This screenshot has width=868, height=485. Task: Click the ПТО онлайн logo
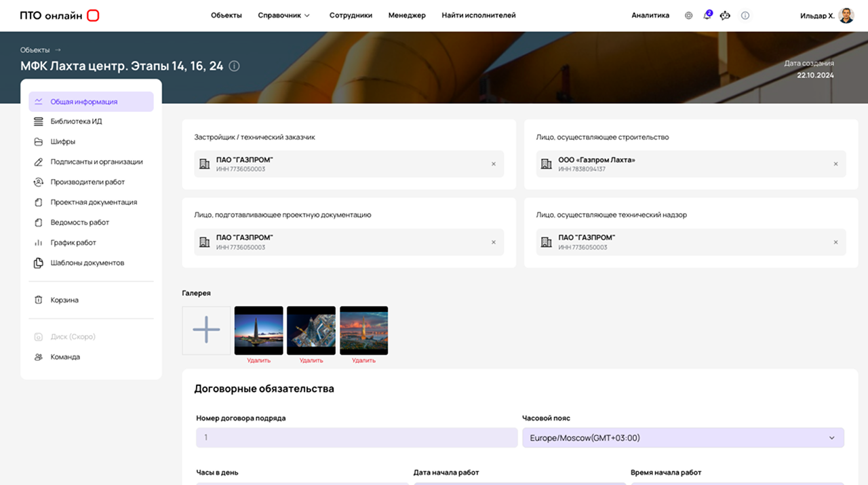coord(60,16)
